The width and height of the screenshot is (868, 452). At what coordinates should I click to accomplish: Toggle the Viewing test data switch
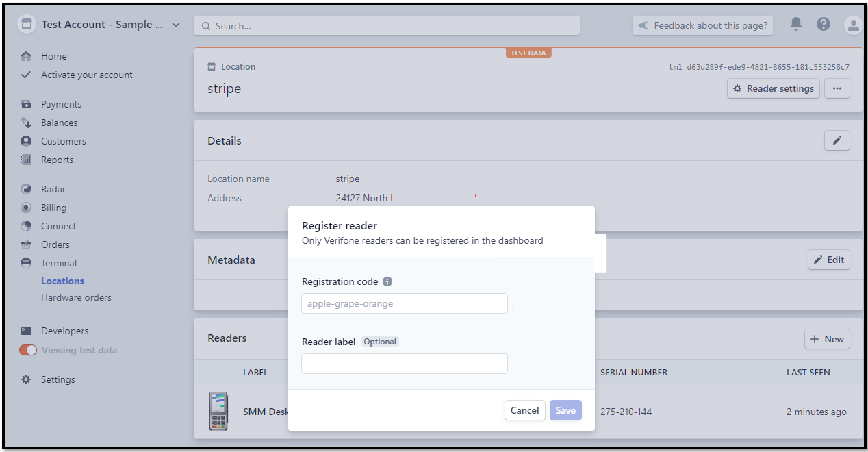[x=28, y=350]
